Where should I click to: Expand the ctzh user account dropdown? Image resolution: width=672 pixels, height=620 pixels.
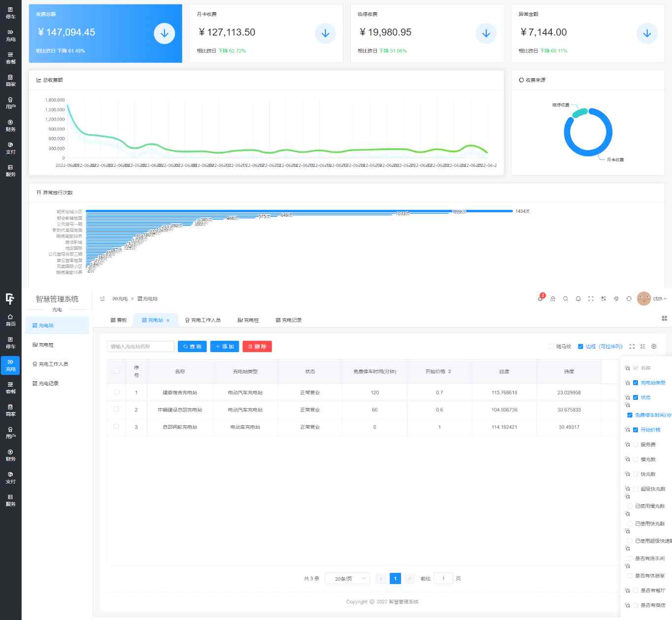point(659,299)
